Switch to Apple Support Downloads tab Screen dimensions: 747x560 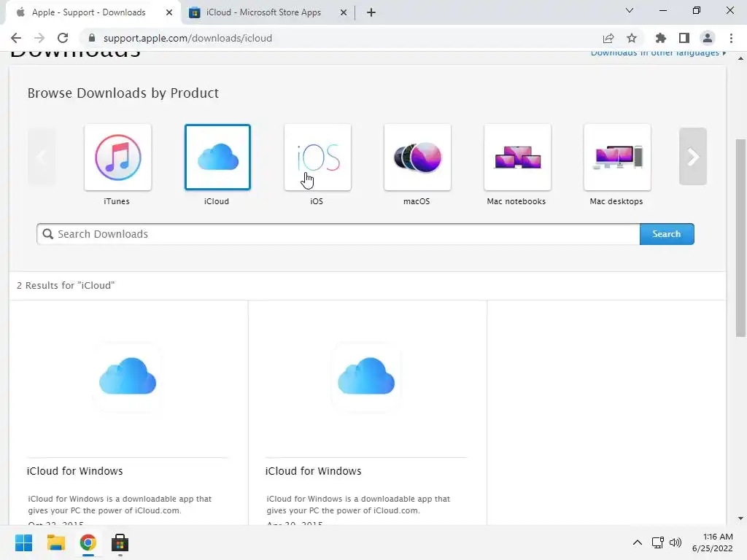coord(88,12)
